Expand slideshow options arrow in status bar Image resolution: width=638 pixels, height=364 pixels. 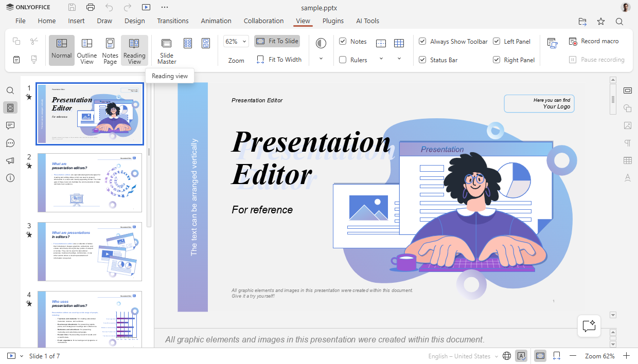pyautogui.click(x=22, y=356)
